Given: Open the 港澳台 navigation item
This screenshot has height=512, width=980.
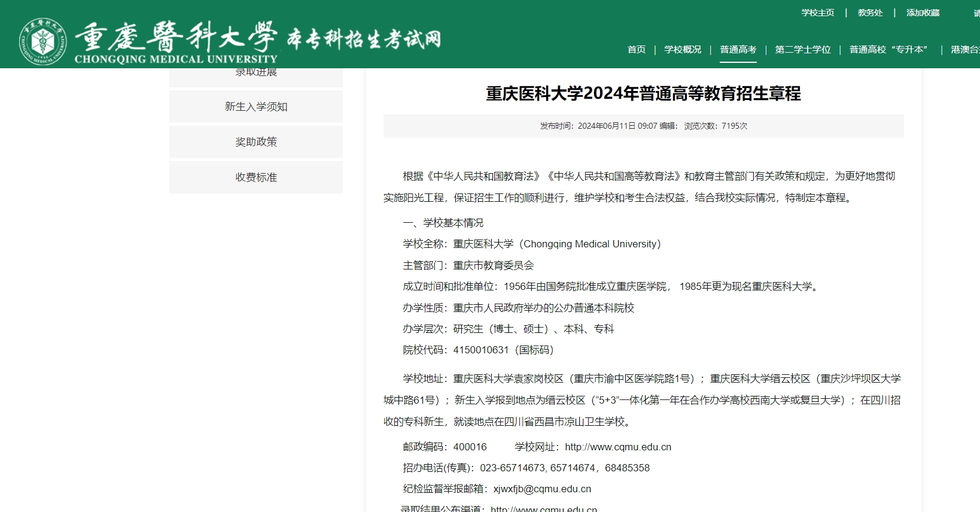Looking at the screenshot, I should 965,50.
